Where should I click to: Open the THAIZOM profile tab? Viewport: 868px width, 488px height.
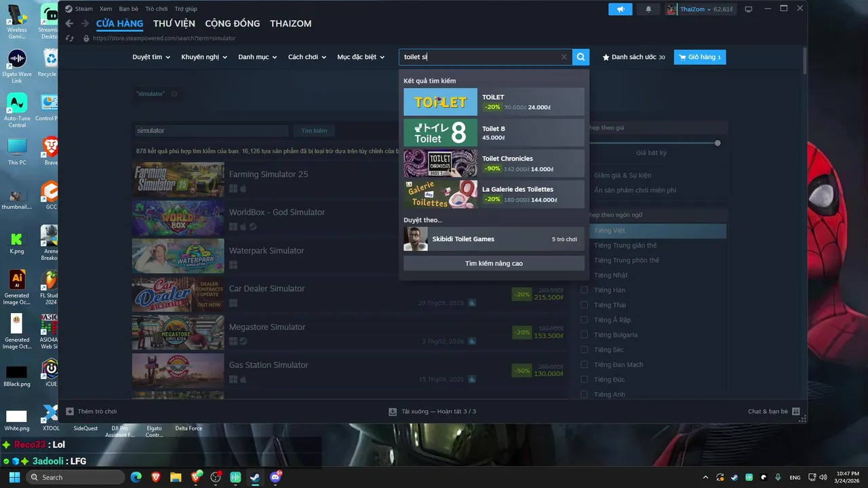[x=291, y=24]
